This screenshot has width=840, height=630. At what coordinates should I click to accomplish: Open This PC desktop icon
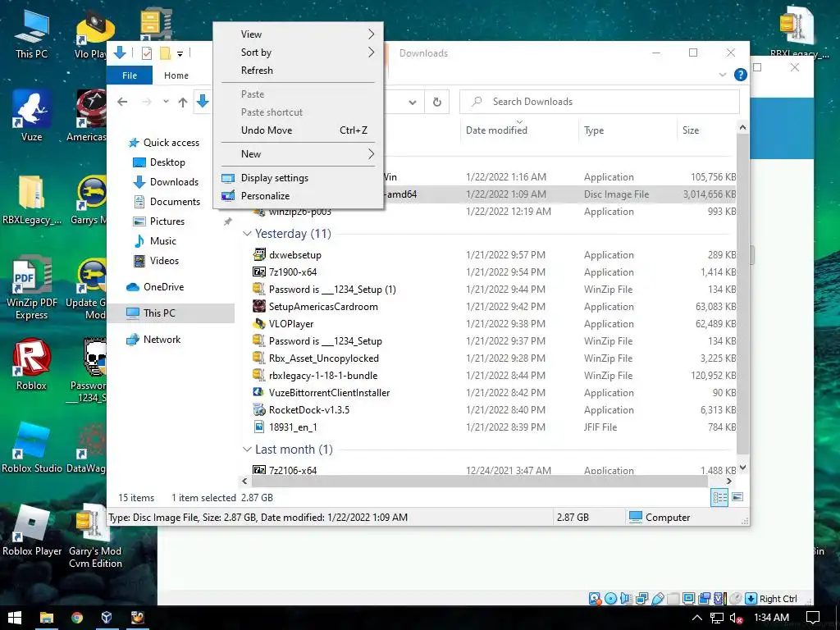tap(31, 34)
